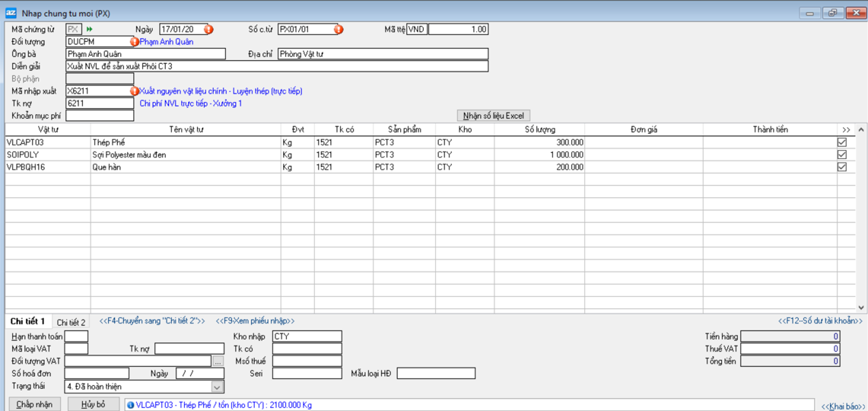Select the Chi tiết 1 tab
868x411 pixels.
(28, 322)
